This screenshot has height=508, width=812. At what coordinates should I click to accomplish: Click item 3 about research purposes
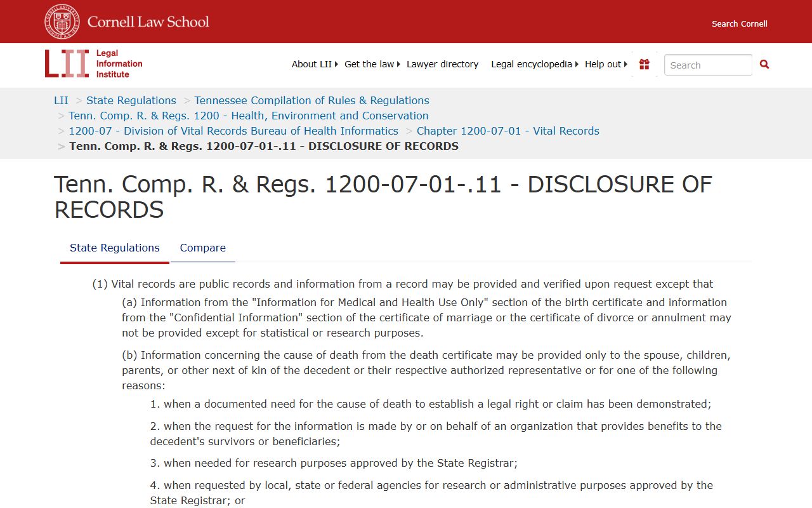click(334, 463)
